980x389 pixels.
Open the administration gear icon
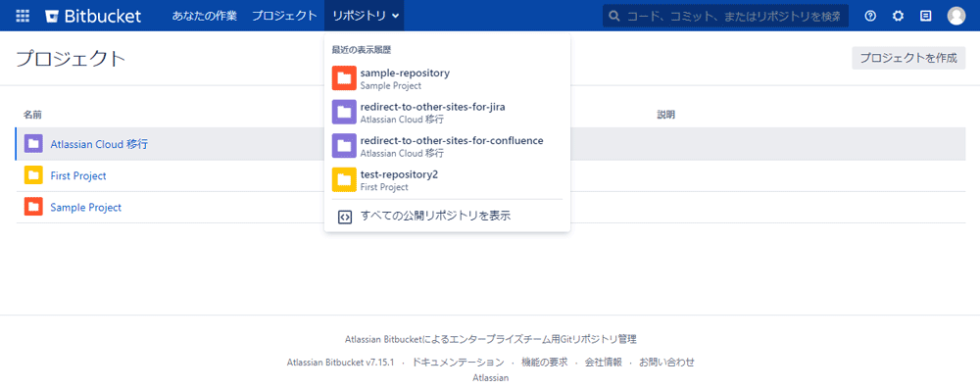[898, 16]
